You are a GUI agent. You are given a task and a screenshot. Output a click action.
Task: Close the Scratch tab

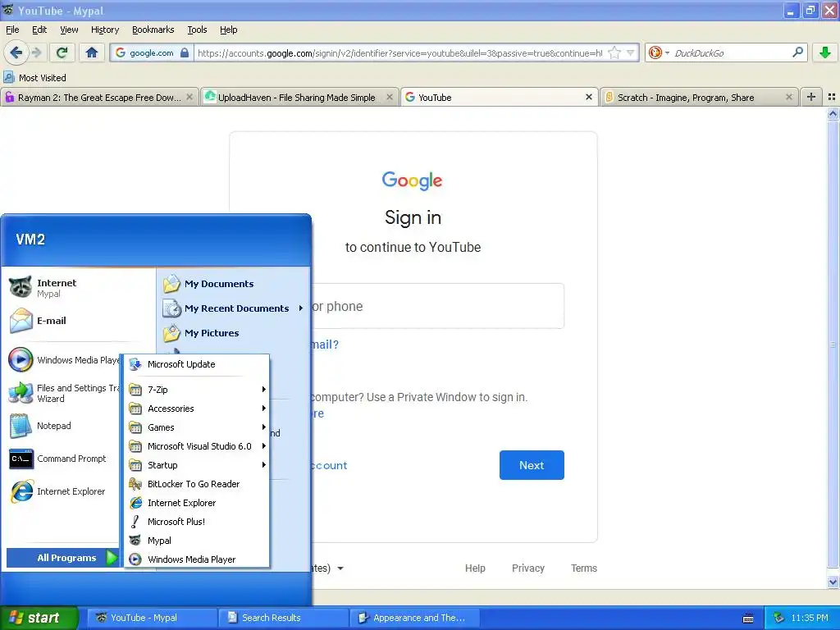coord(788,97)
